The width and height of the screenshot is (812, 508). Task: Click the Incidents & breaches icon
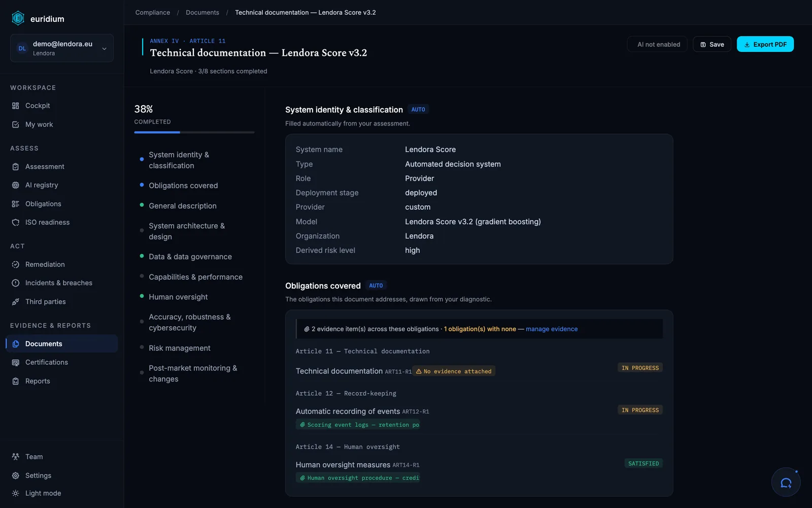[x=15, y=283]
